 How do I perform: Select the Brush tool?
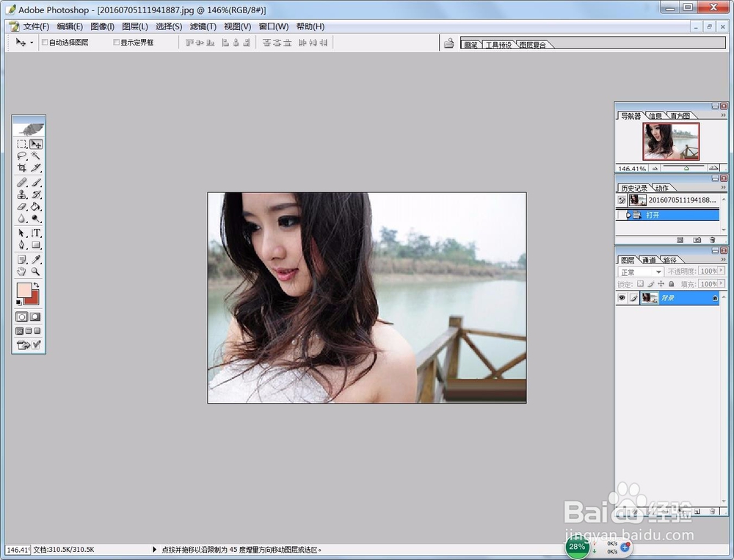[36, 183]
